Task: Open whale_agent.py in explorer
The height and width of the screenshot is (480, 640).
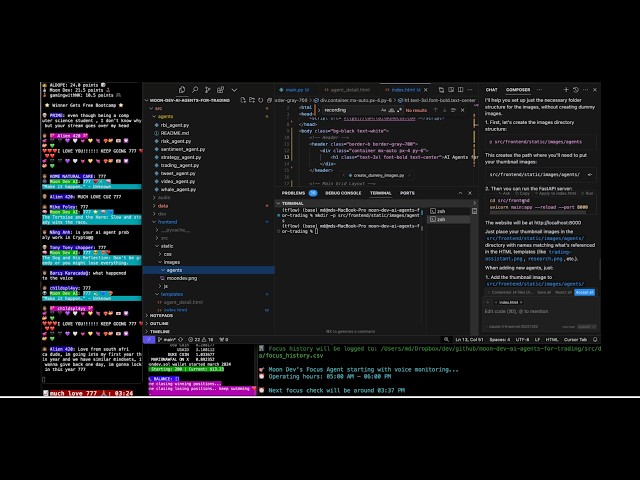Action: tap(178, 189)
